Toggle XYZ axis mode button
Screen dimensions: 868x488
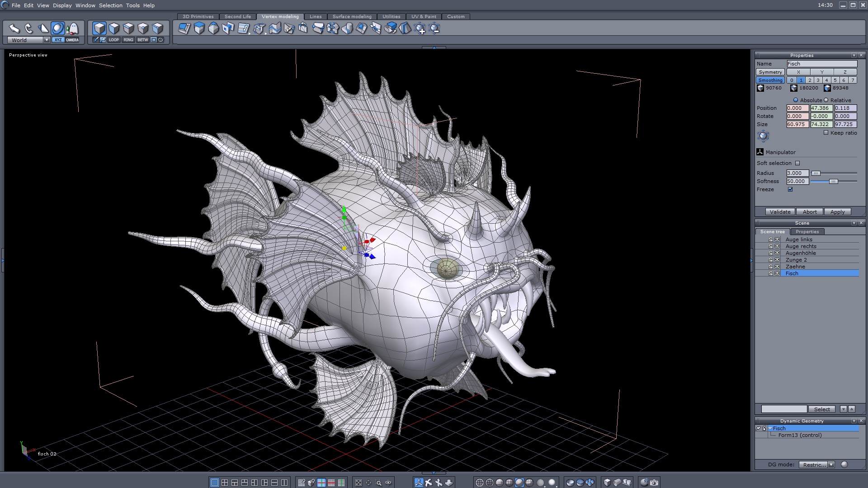(x=58, y=40)
